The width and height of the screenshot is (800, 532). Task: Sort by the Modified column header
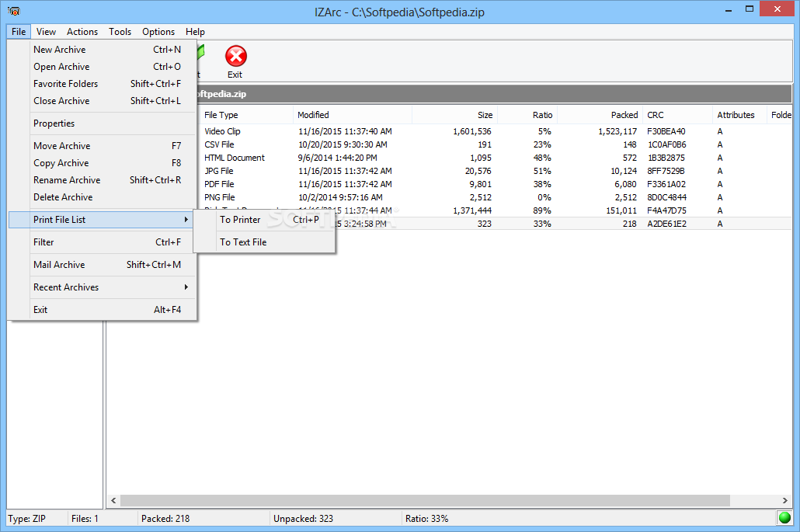(353, 115)
